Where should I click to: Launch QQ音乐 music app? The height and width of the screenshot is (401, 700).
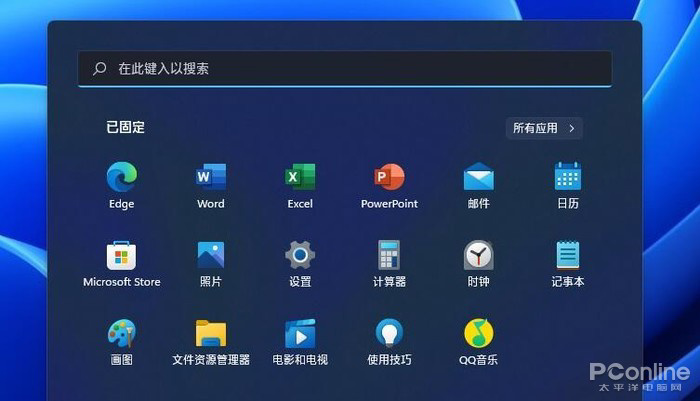tap(479, 333)
